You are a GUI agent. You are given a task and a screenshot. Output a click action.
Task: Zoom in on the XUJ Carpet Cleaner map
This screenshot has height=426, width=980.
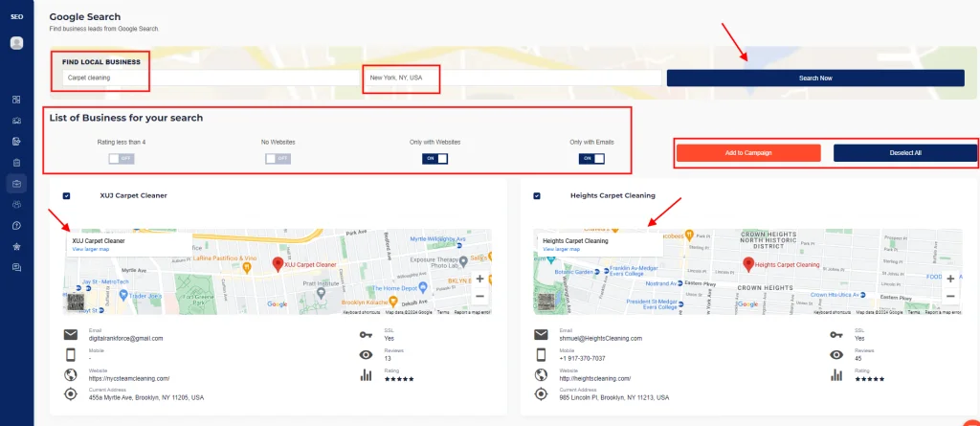[x=479, y=279]
